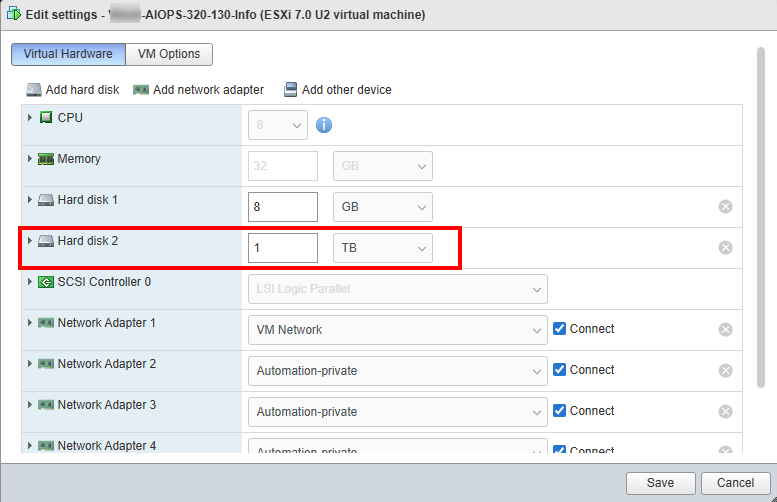Remove Hard disk 1 with X icon
Screen dimensions: 777x502
click(x=725, y=207)
